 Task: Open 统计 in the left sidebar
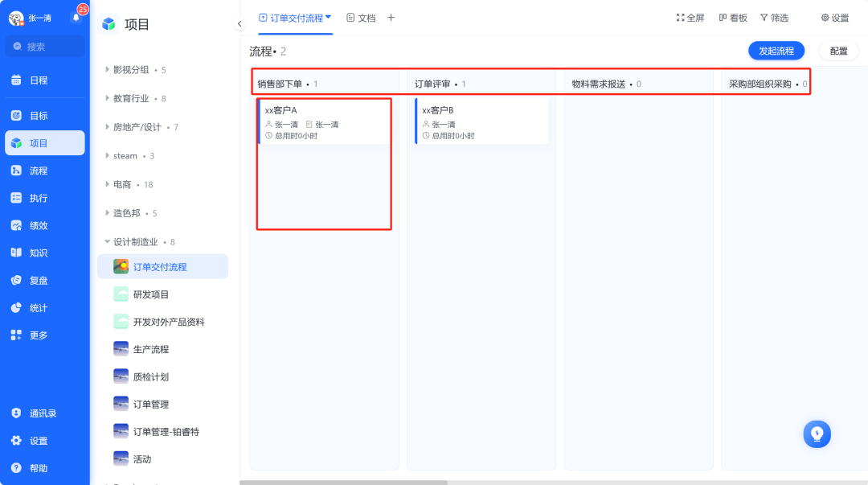point(45,307)
